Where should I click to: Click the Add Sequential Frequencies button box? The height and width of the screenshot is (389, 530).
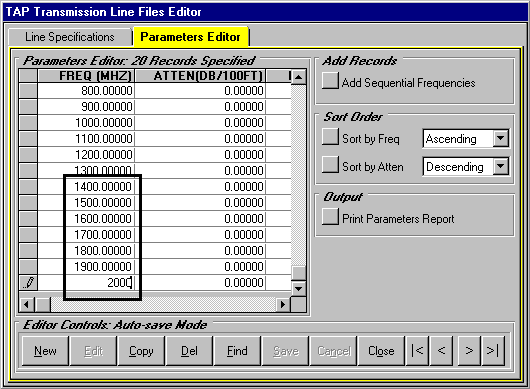pyautogui.click(x=330, y=81)
